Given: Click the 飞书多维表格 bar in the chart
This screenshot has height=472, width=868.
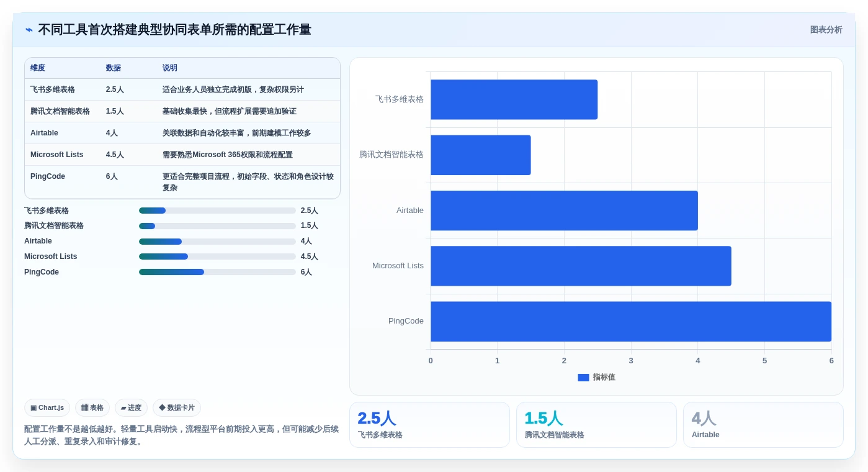Looking at the screenshot, I should point(514,99).
